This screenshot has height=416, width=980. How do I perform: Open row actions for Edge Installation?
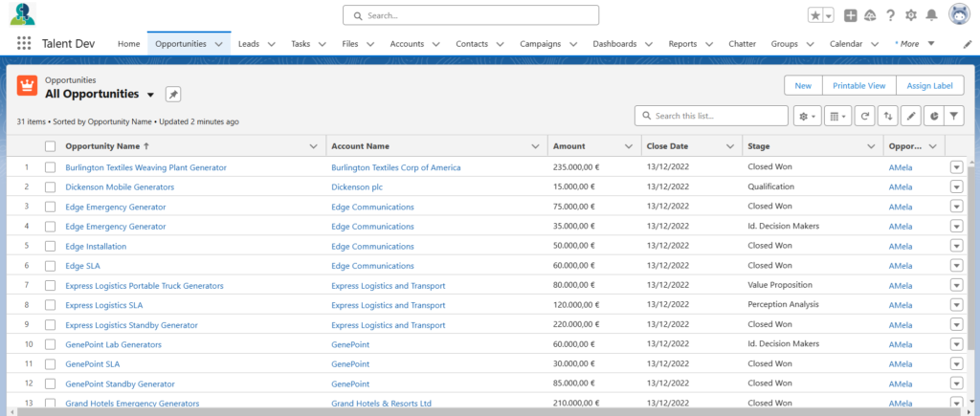pos(956,246)
